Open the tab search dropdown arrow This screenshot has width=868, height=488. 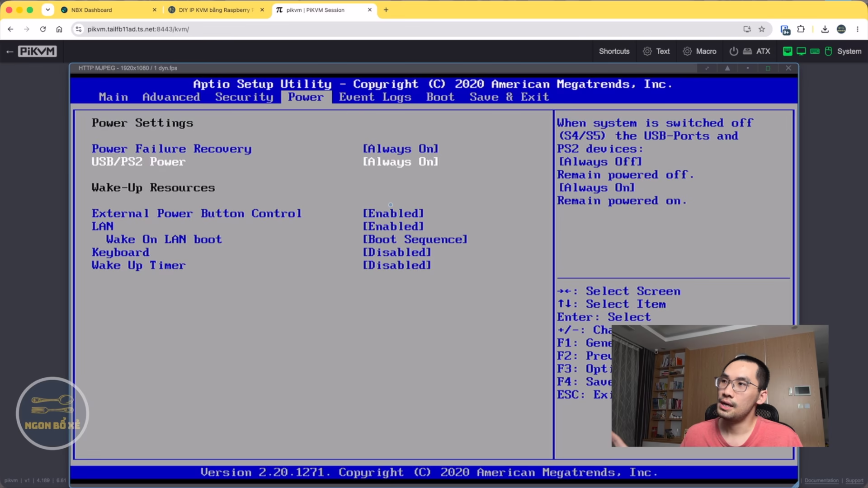(47, 9)
